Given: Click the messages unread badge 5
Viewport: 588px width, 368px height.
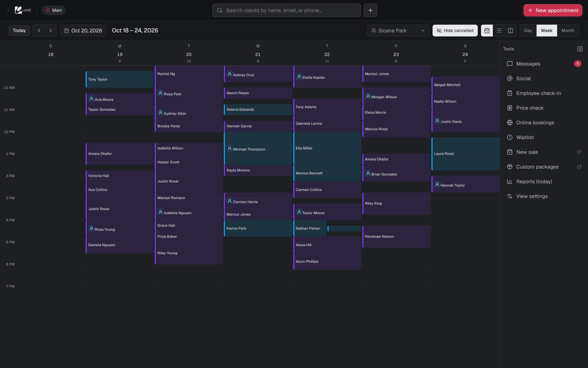Looking at the screenshot, I should (x=578, y=63).
